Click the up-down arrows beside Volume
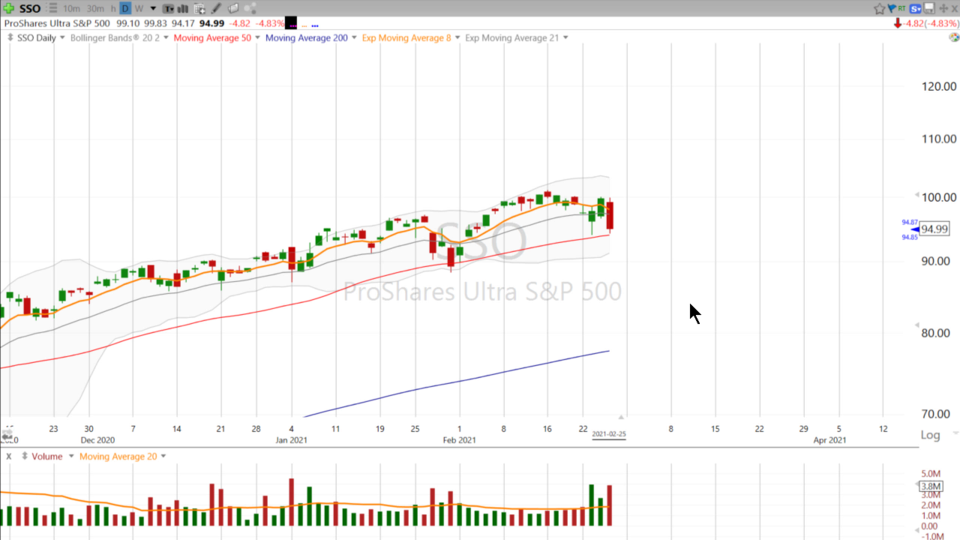 [x=24, y=456]
